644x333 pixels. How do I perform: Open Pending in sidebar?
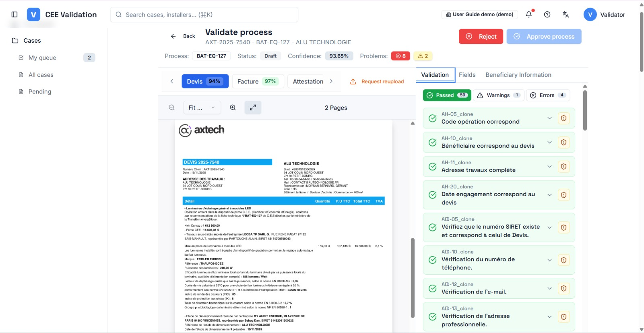(x=56, y=92)
